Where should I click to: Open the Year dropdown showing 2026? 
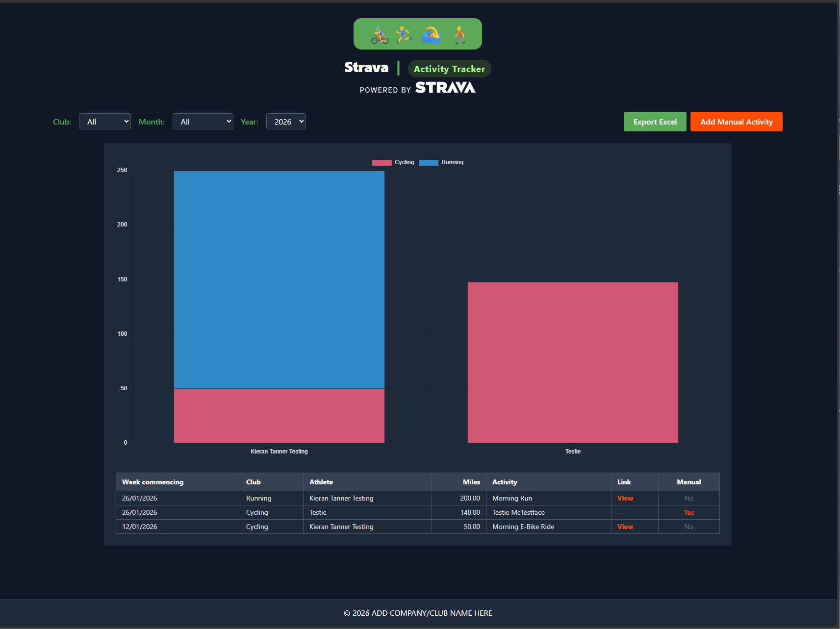[286, 122]
